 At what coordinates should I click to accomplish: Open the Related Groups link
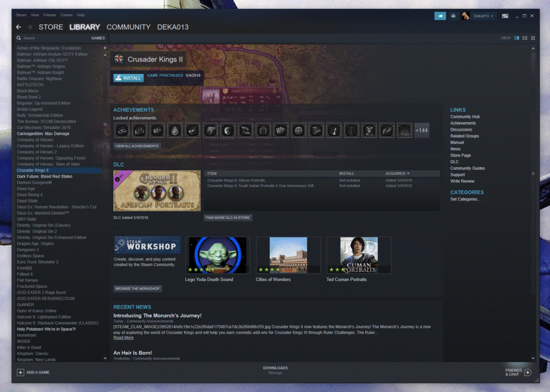(464, 136)
